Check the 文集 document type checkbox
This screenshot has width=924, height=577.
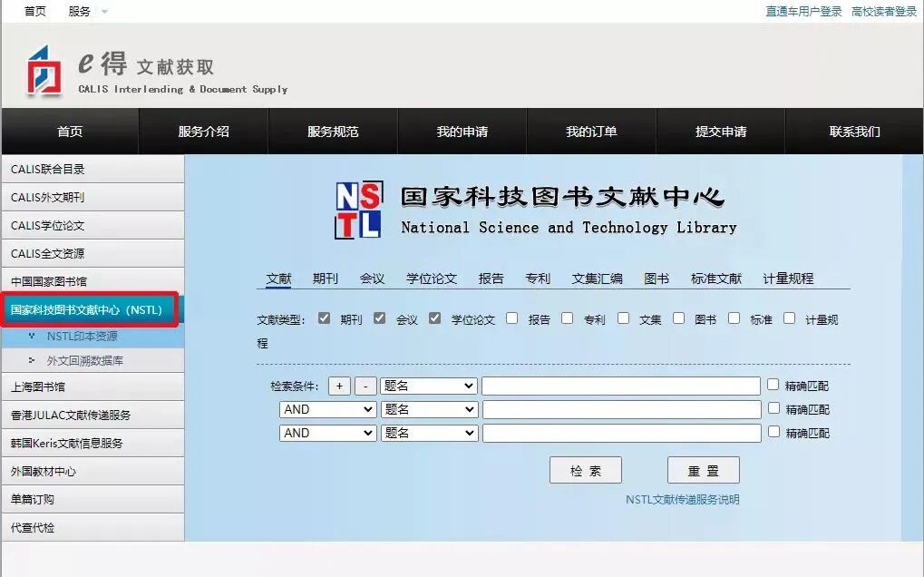tap(624, 318)
